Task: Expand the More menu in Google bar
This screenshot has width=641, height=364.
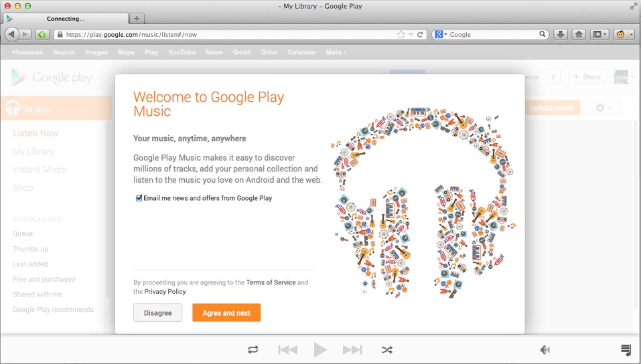Action: [336, 52]
